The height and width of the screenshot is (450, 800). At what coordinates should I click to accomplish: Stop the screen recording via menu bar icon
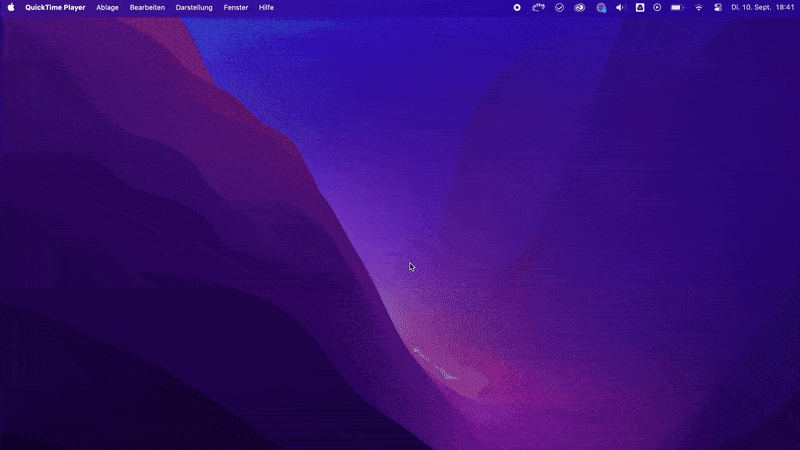[517, 7]
